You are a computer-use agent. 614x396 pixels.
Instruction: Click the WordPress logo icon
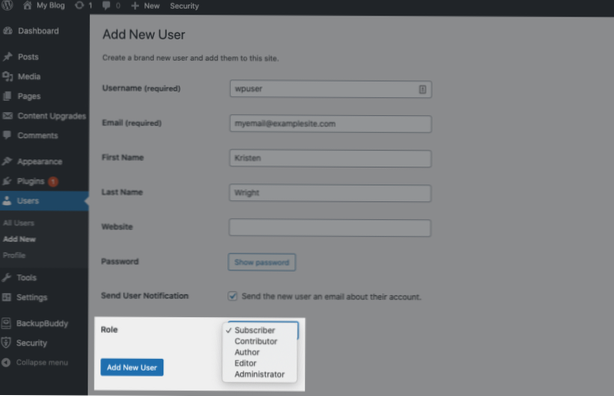point(7,5)
